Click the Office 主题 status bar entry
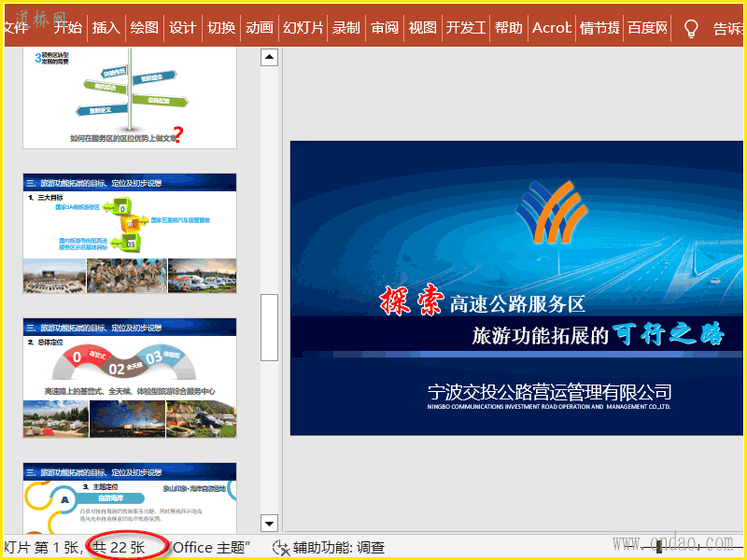Screen dimensions: 747x560 (x=209, y=548)
